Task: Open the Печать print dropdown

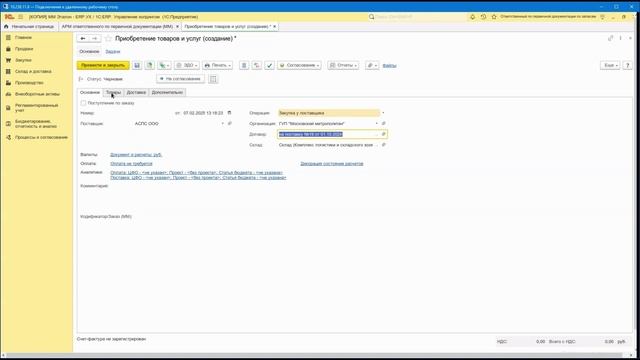Action: point(217,65)
